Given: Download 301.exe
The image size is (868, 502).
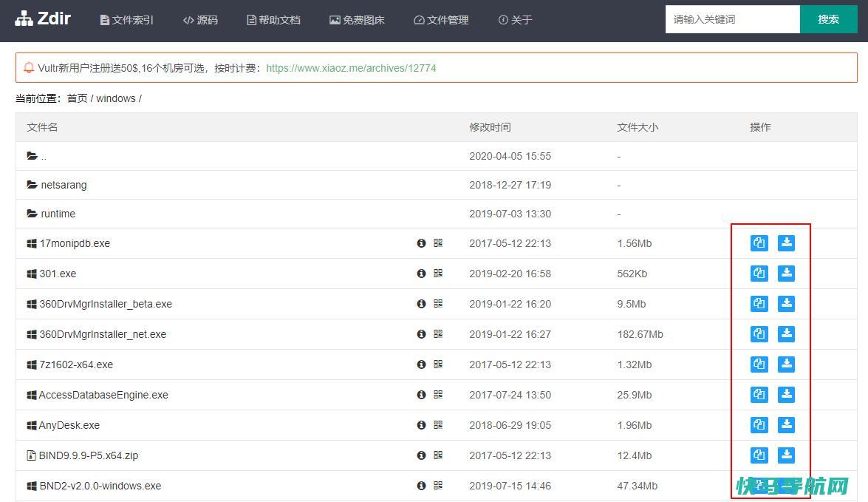Looking at the screenshot, I should tap(786, 273).
